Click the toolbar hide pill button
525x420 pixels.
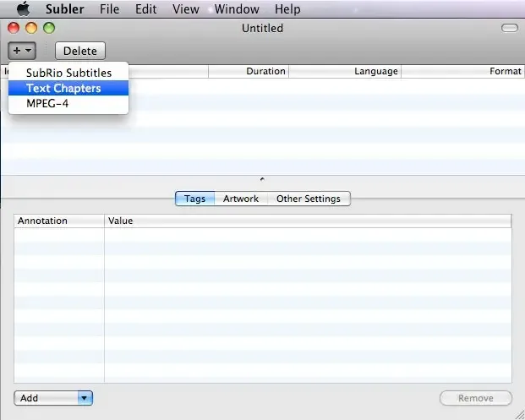pyautogui.click(x=510, y=28)
